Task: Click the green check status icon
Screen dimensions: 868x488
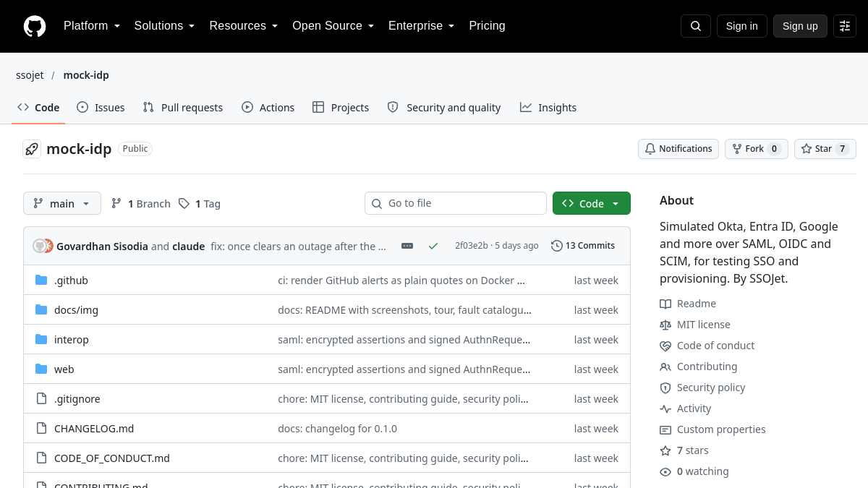Action: point(433,246)
